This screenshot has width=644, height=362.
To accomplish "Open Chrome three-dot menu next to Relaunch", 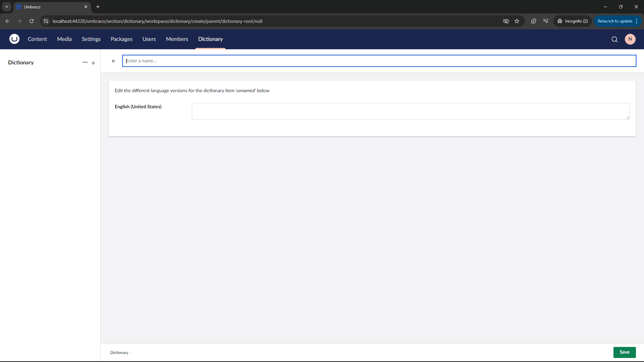I will point(637,21).
